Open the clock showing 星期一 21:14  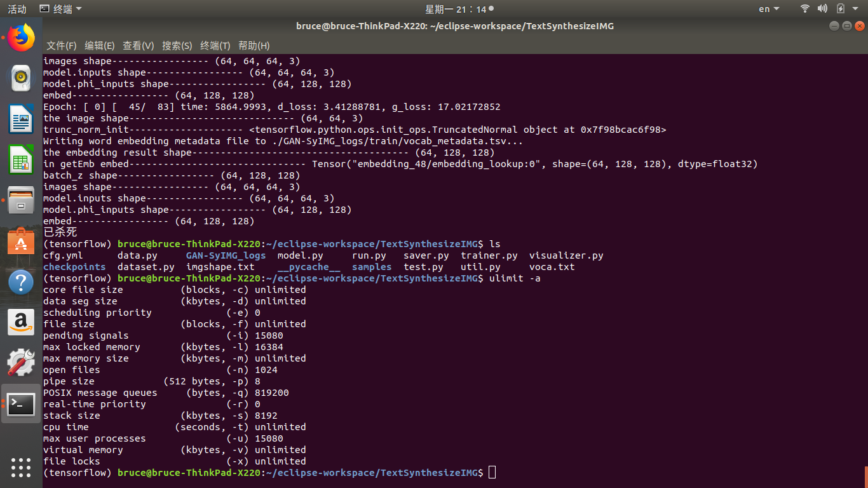tap(459, 9)
